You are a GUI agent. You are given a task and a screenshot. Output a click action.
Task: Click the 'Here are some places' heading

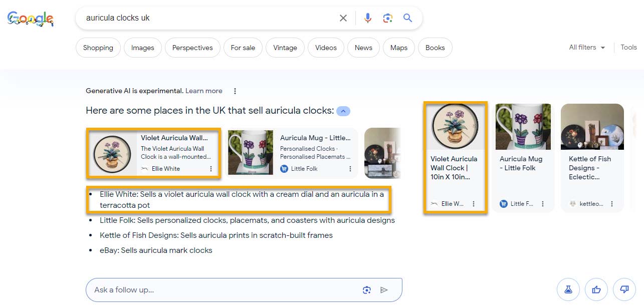point(209,111)
